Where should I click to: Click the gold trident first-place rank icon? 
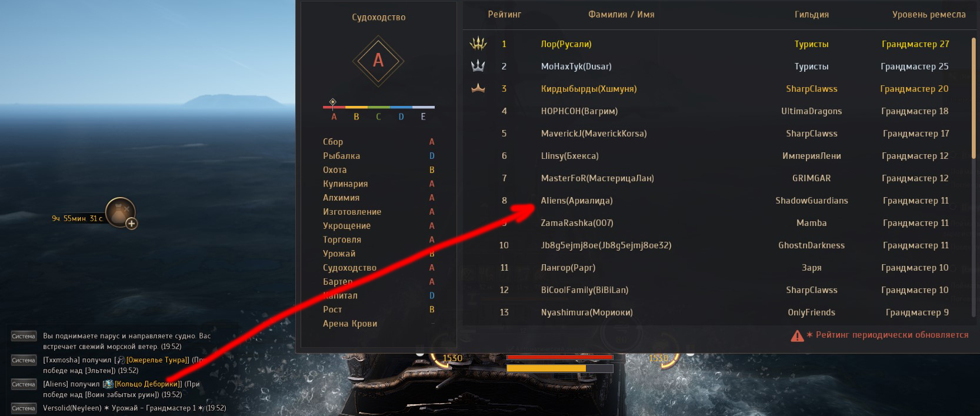(479, 44)
